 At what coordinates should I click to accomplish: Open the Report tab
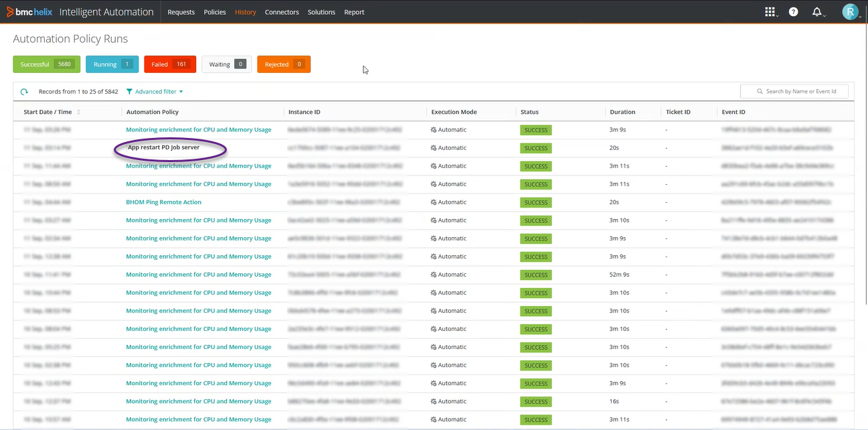[x=354, y=12]
